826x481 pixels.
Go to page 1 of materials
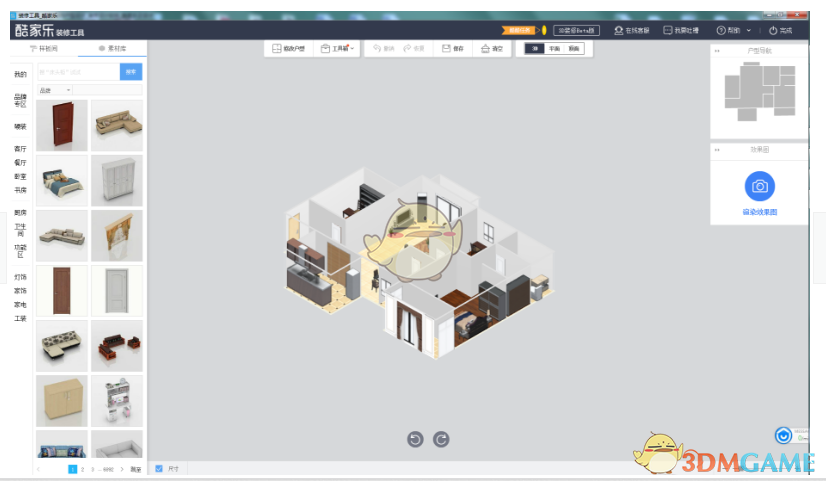click(x=73, y=469)
